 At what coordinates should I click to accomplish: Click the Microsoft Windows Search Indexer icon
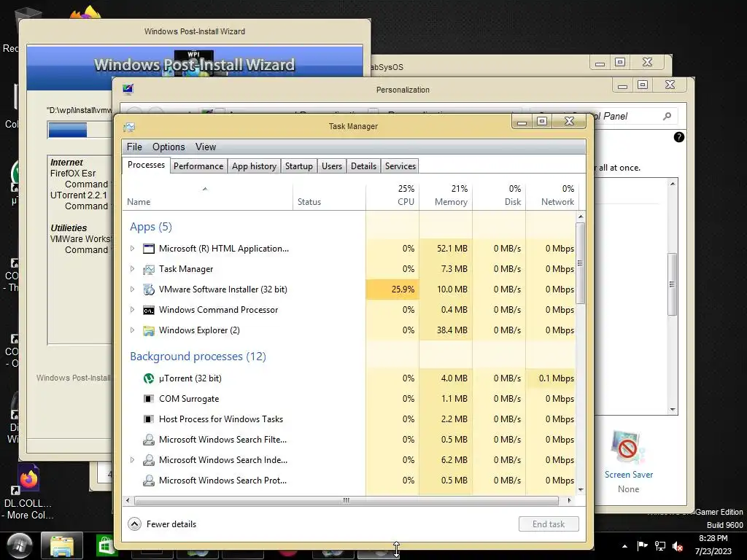coord(149,460)
